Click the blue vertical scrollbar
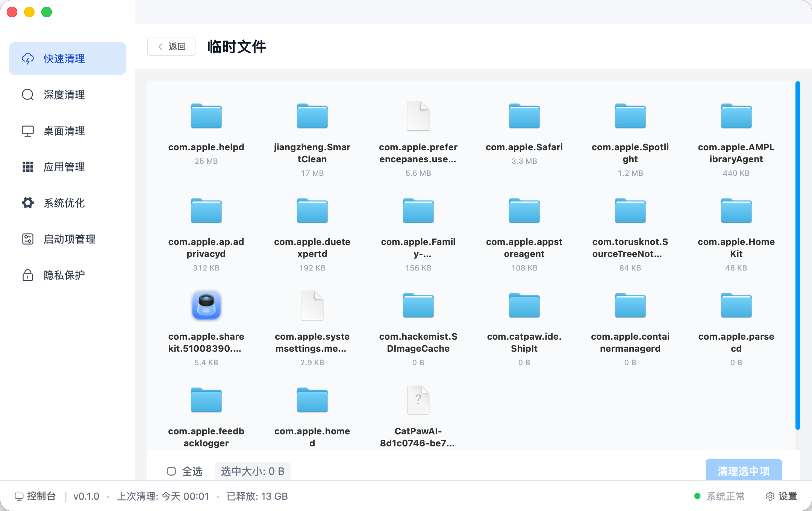Screen dimensions: 812x511 click(x=797, y=255)
